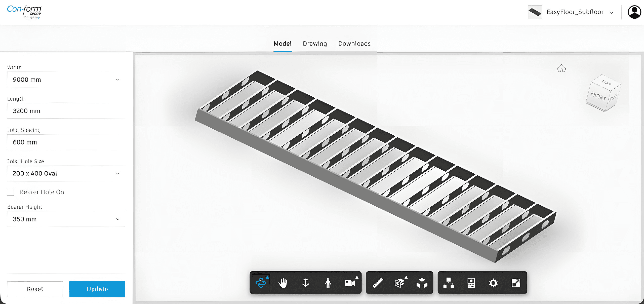The height and width of the screenshot is (304, 644).
Task: Switch to the Downloads tab
Action: pyautogui.click(x=354, y=44)
